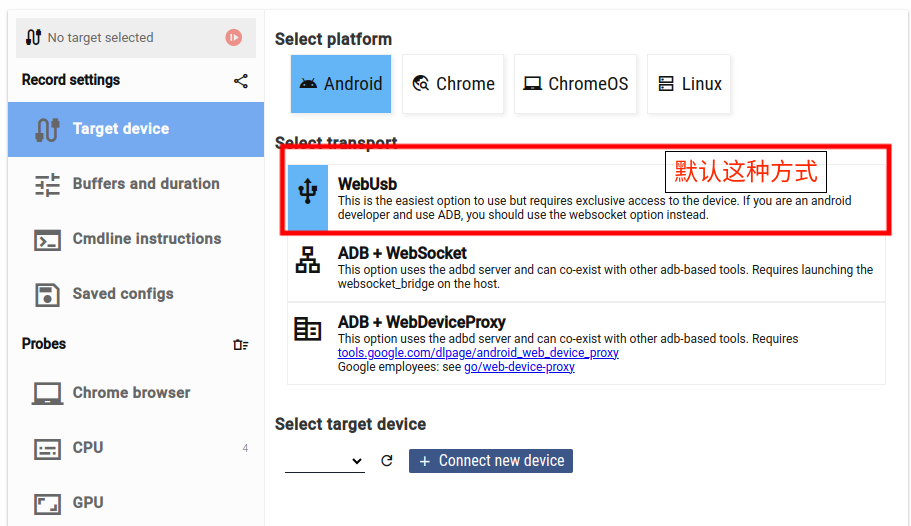This screenshot has width=911, height=526.
Task: Select the ADB + WebDeviceProxy transport title
Action: pyautogui.click(x=422, y=322)
